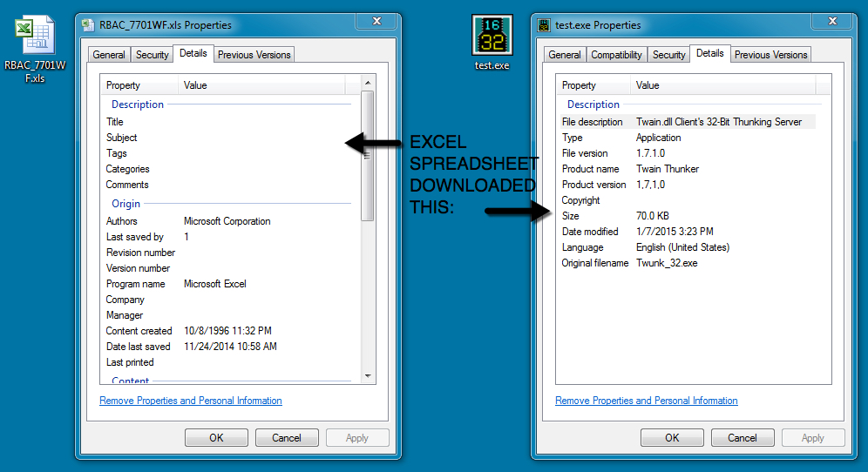
Task: Click Remove Properties link in test.exe dialog
Action: (646, 401)
